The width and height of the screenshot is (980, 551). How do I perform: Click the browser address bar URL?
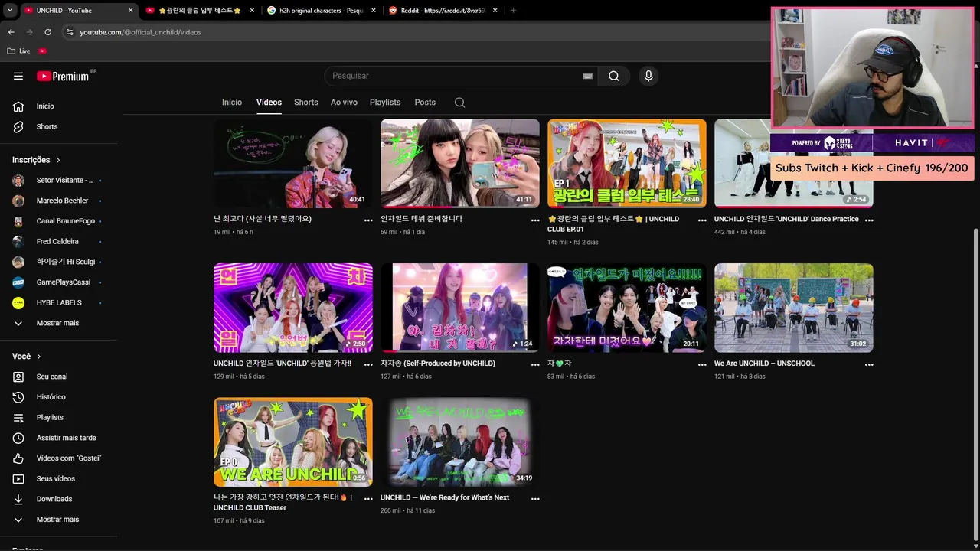(x=140, y=32)
